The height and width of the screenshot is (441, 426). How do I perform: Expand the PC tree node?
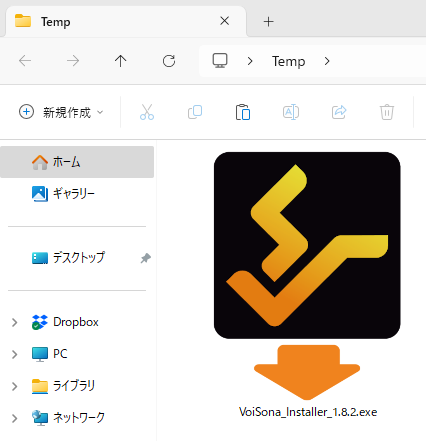[14, 354]
